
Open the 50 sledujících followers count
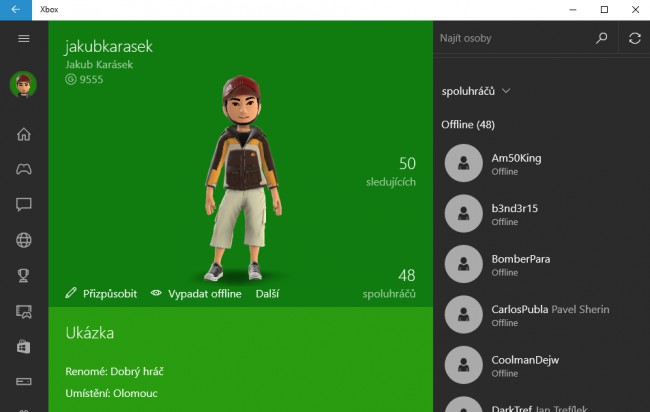point(390,171)
